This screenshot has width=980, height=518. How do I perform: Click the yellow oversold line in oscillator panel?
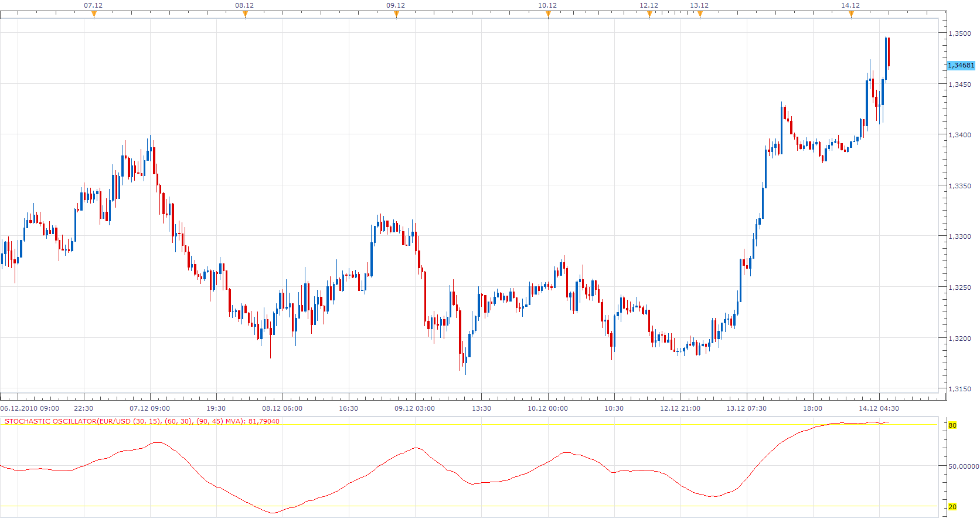(469, 506)
